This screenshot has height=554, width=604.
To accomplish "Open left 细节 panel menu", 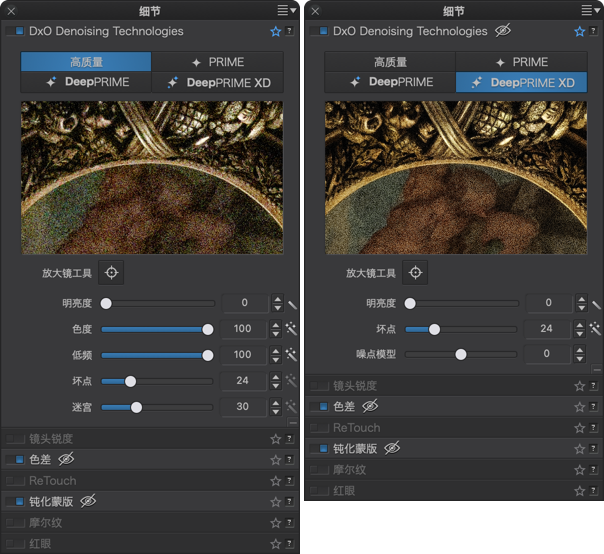I will pyautogui.click(x=287, y=10).
